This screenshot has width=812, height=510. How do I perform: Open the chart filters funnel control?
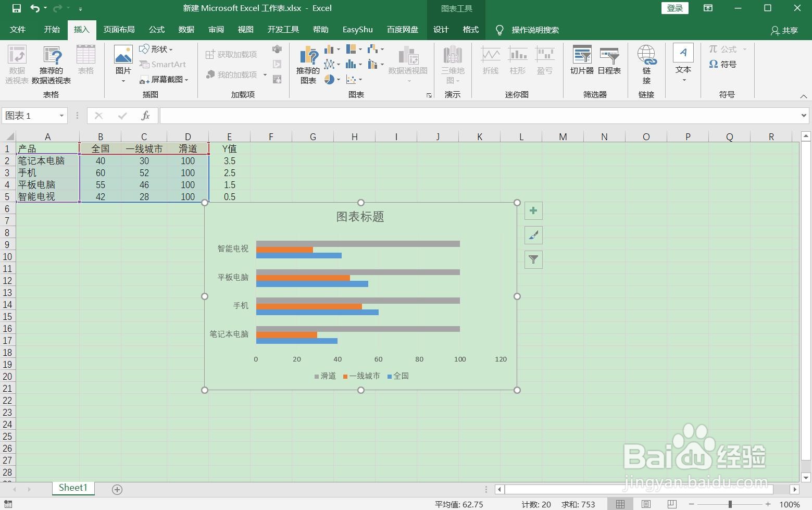533,259
